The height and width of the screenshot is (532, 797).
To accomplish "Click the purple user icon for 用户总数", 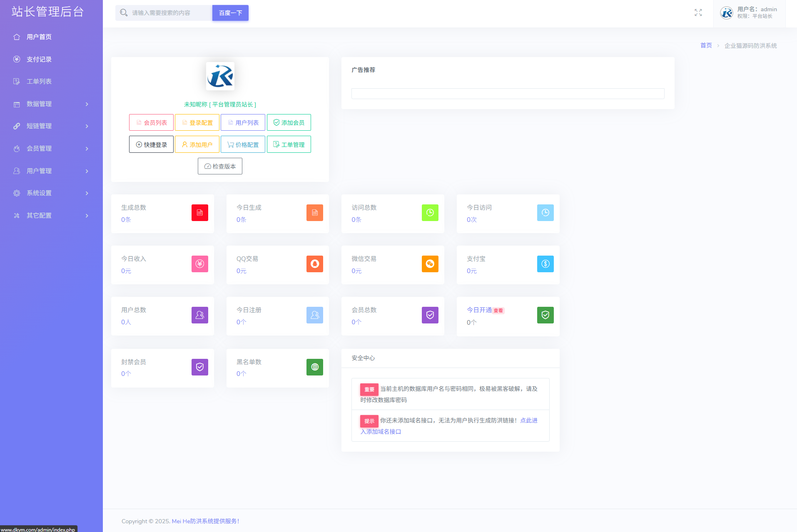I will tap(199, 315).
